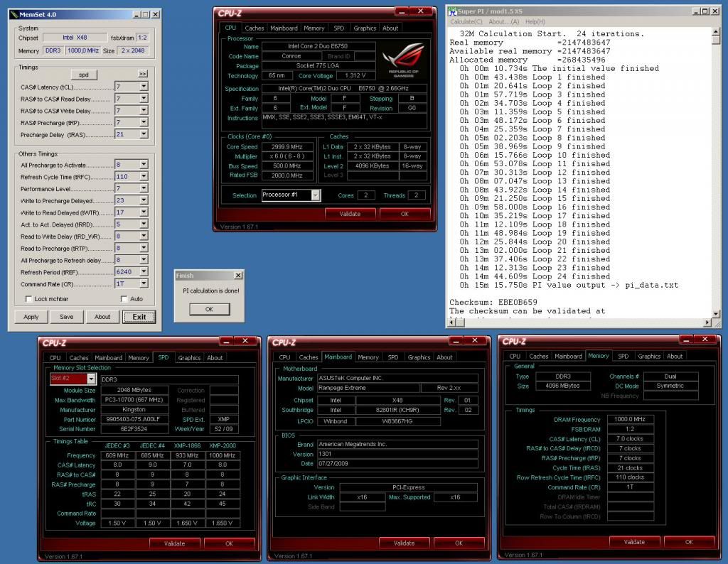Image resolution: width=728 pixels, height=564 pixels.
Task: Click OK in the Finish dialog
Action: [x=210, y=309]
